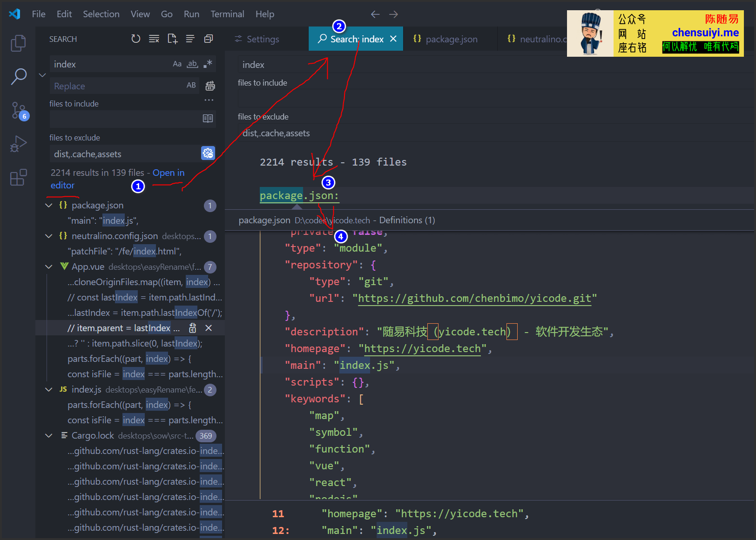Open the View menu
Image resolution: width=756 pixels, height=540 pixels.
click(x=140, y=14)
